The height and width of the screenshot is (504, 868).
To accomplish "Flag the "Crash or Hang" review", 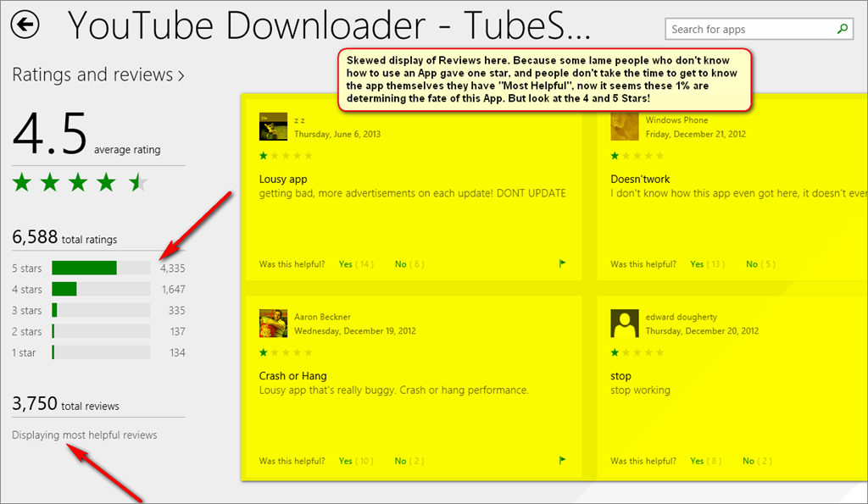I will tap(559, 461).
